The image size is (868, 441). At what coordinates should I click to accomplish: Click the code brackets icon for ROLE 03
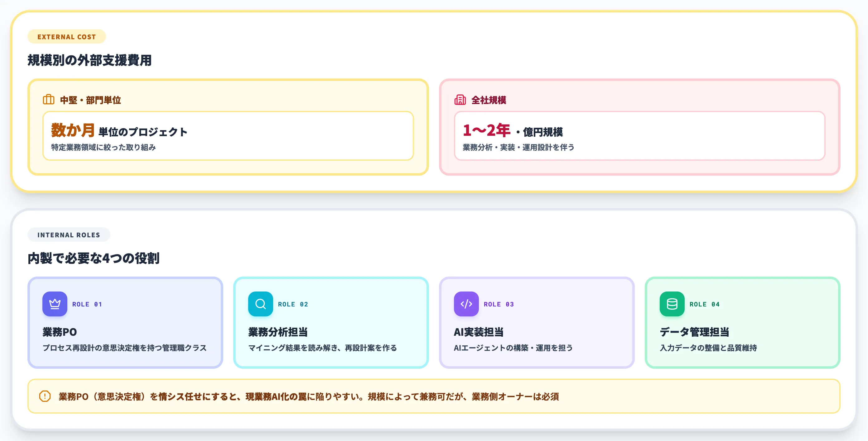point(466,304)
